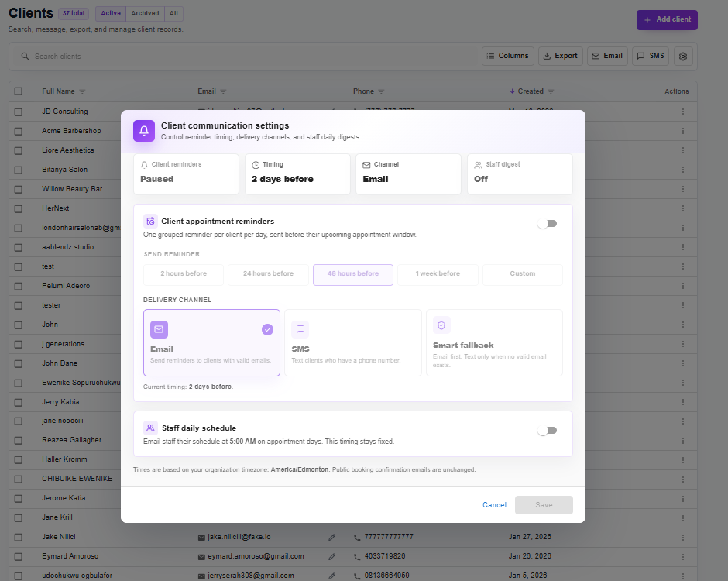This screenshot has width=728, height=581.
Task: Open Phone column filter
Action: [x=381, y=91]
